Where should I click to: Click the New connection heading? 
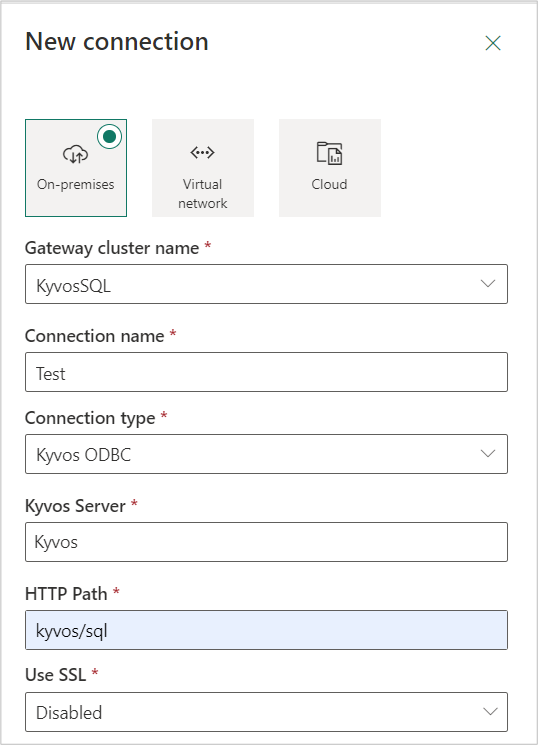pos(117,41)
